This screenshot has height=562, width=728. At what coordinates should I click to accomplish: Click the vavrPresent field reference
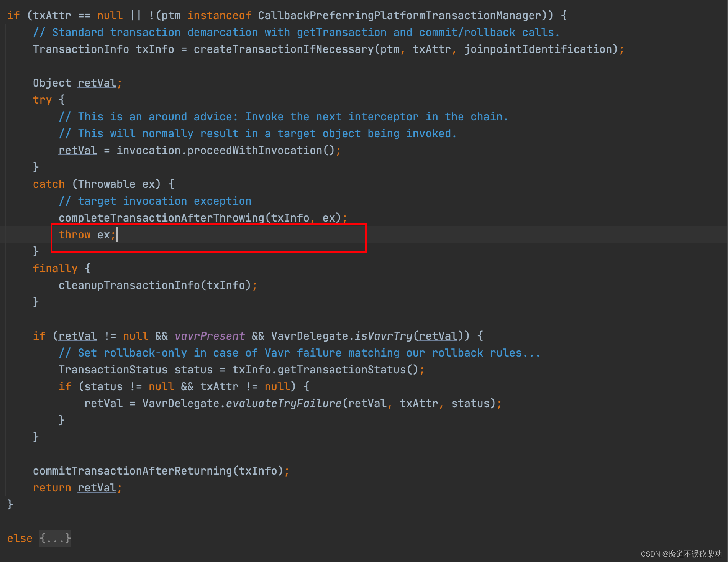tap(210, 336)
